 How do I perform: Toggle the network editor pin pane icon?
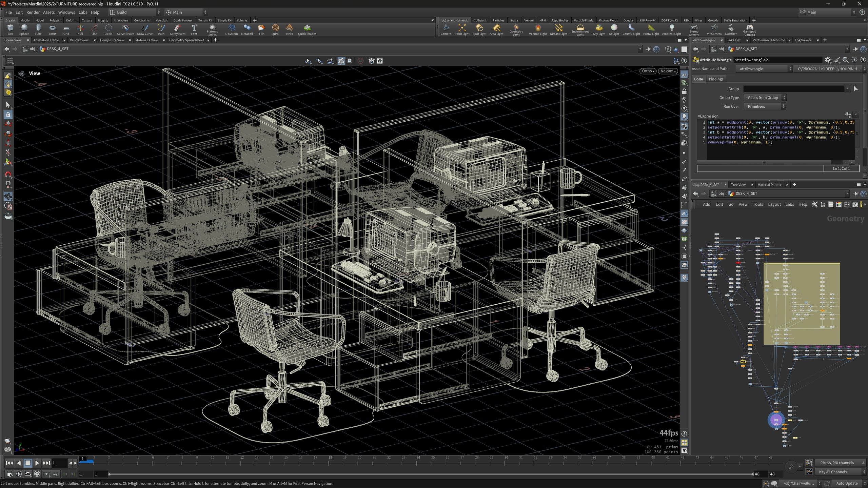855,194
